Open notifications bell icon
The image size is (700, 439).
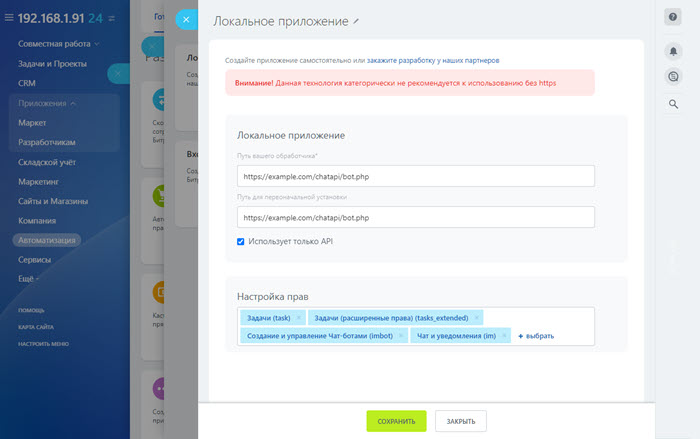673,51
